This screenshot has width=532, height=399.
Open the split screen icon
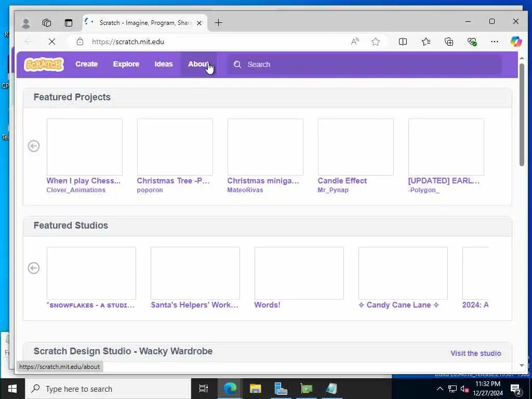pyautogui.click(x=403, y=42)
